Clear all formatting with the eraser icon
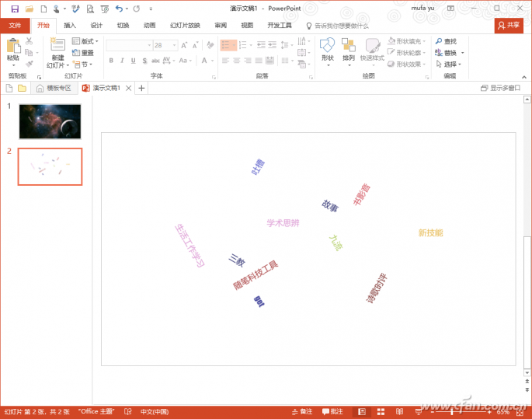Image resolution: width=532 pixels, height=419 pixels. click(210, 45)
